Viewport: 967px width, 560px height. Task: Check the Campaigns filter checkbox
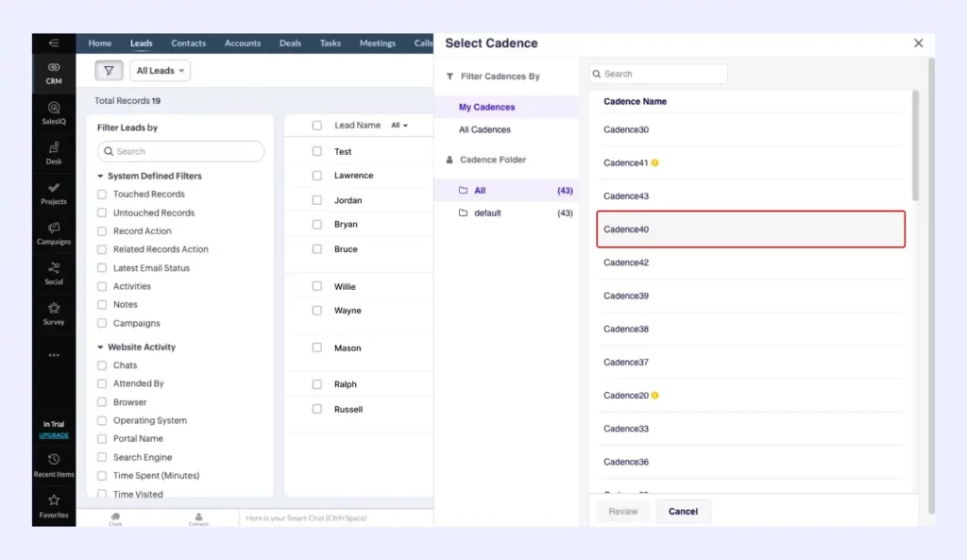(102, 323)
